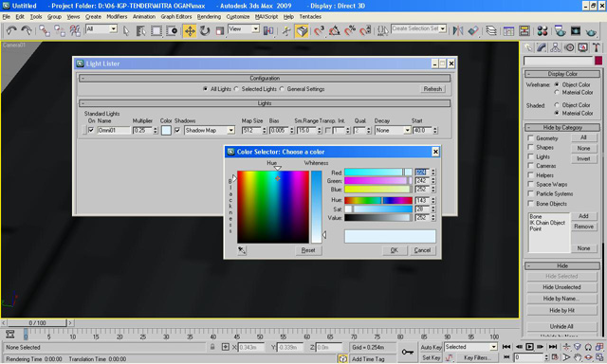Switch to the Utilities hammer panel tab
The width and height of the screenshot is (607, 364).
point(597,47)
